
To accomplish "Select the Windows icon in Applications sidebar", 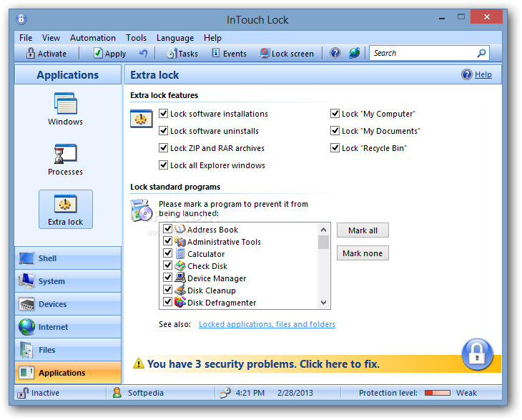I will coord(65,104).
